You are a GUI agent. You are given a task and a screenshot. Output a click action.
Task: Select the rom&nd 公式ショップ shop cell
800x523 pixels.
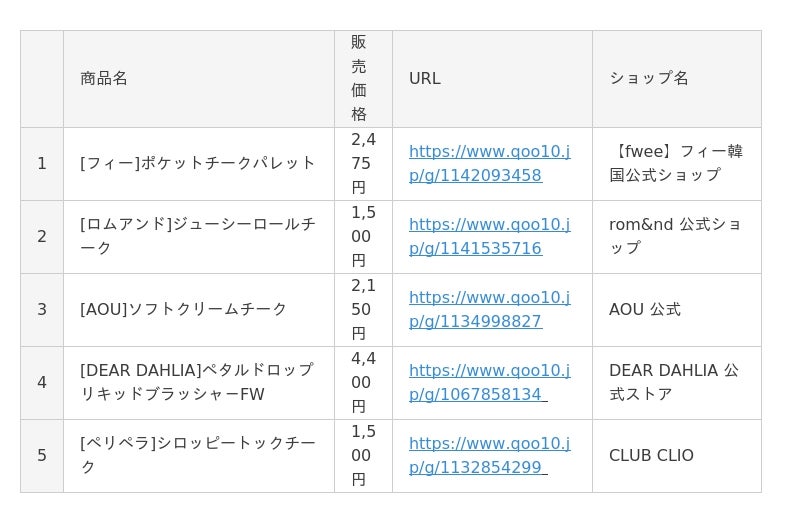(677, 237)
